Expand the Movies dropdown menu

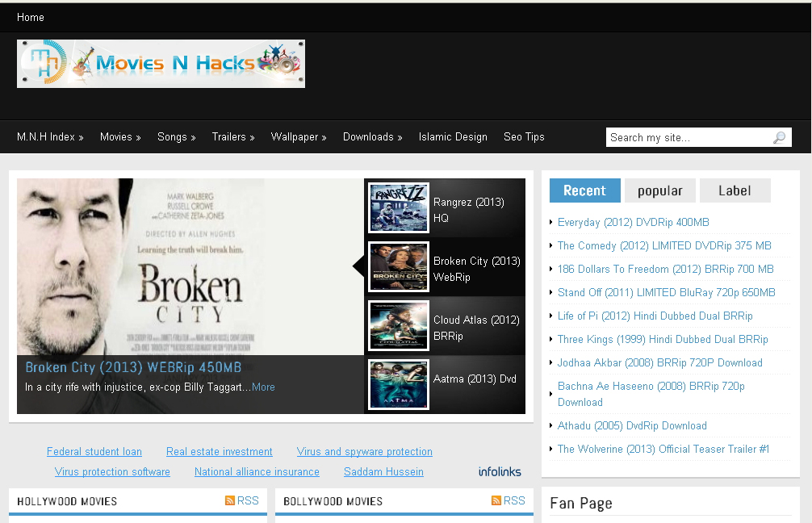(x=120, y=136)
